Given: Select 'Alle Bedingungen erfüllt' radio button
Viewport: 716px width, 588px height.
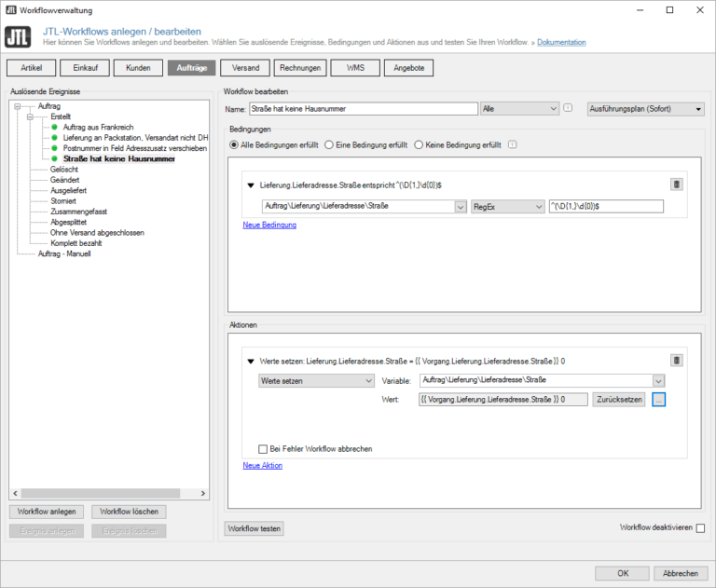Looking at the screenshot, I should click(x=234, y=145).
